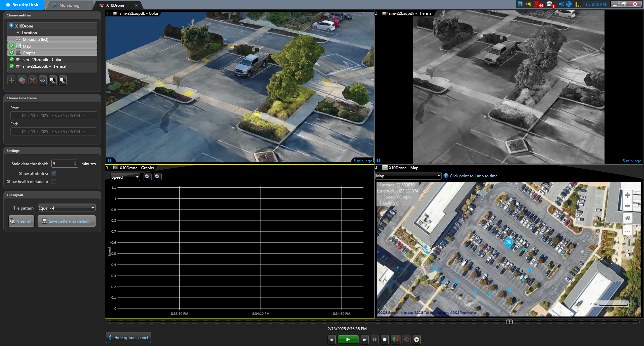644x346 pixels.
Task: Click the timeline slider handle
Action: (509, 322)
